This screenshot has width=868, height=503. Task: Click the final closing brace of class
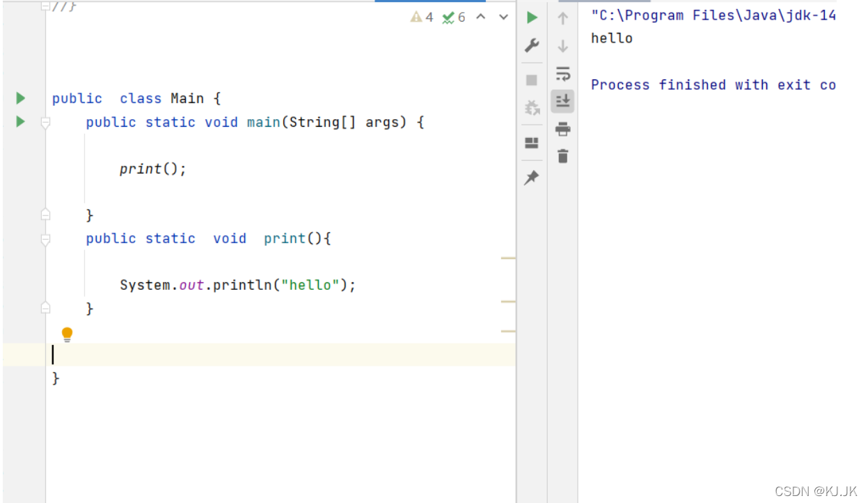pyautogui.click(x=56, y=378)
